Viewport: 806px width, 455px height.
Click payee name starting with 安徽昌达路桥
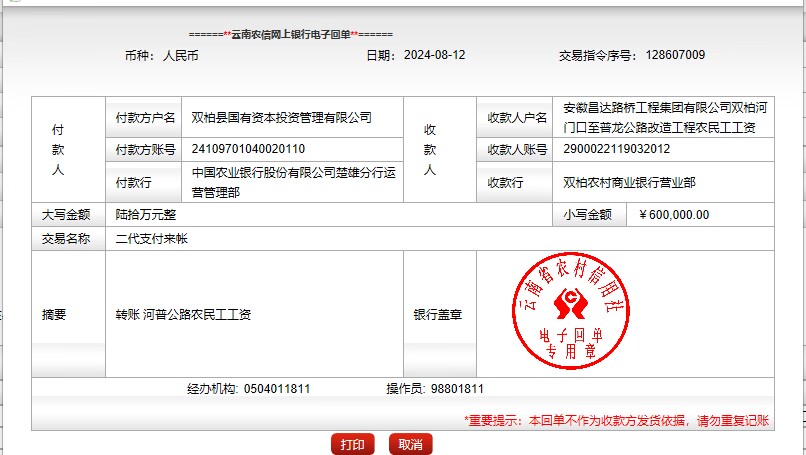[658, 118]
